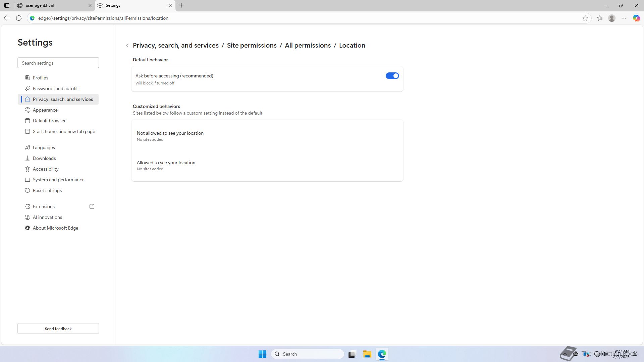
Task: Click the Copilot icon in toolbar
Action: [x=636, y=18]
